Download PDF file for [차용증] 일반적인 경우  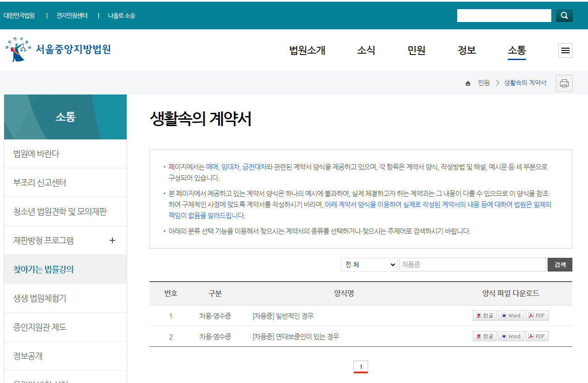(x=537, y=315)
